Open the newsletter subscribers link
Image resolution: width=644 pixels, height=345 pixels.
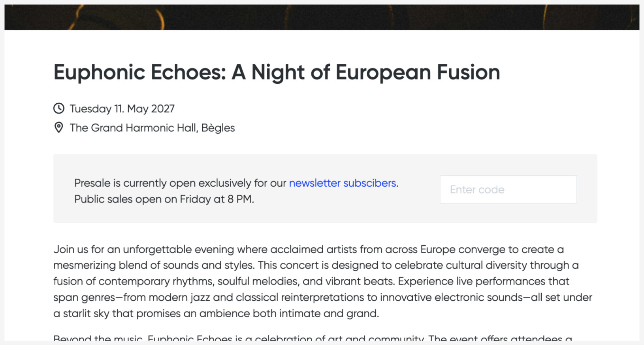(342, 183)
